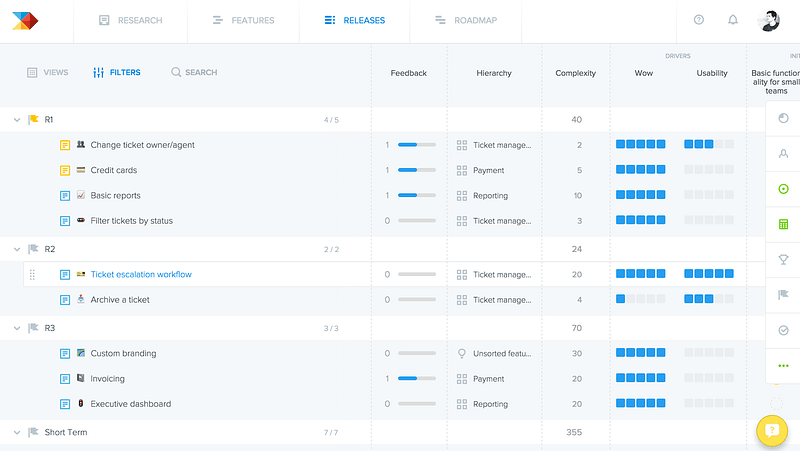This screenshot has width=800, height=451.
Task: Click the R3 release flag icon
Action: click(34, 328)
